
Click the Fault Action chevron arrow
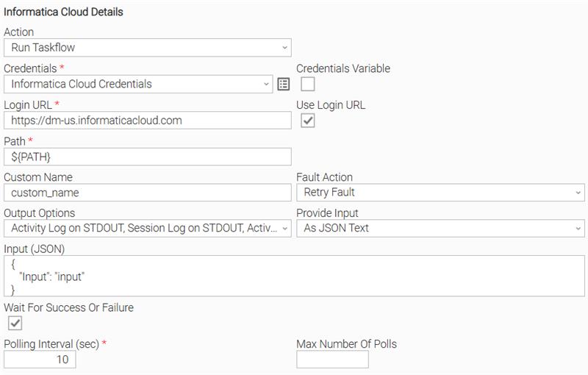578,193
